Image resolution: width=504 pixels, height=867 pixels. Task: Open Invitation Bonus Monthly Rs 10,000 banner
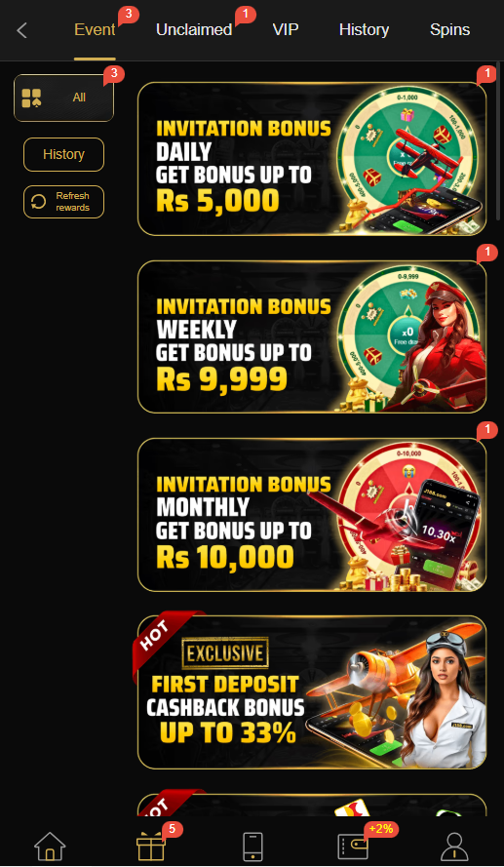[312, 515]
